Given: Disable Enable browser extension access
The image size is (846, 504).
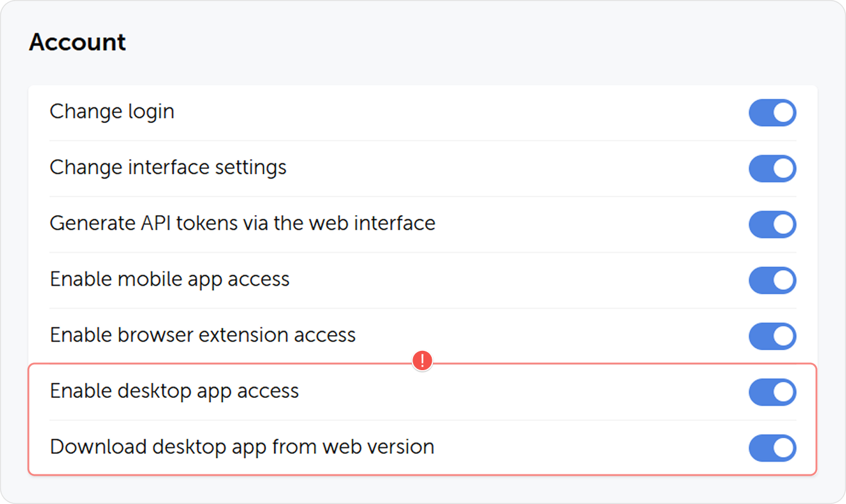Looking at the screenshot, I should pyautogui.click(x=772, y=336).
